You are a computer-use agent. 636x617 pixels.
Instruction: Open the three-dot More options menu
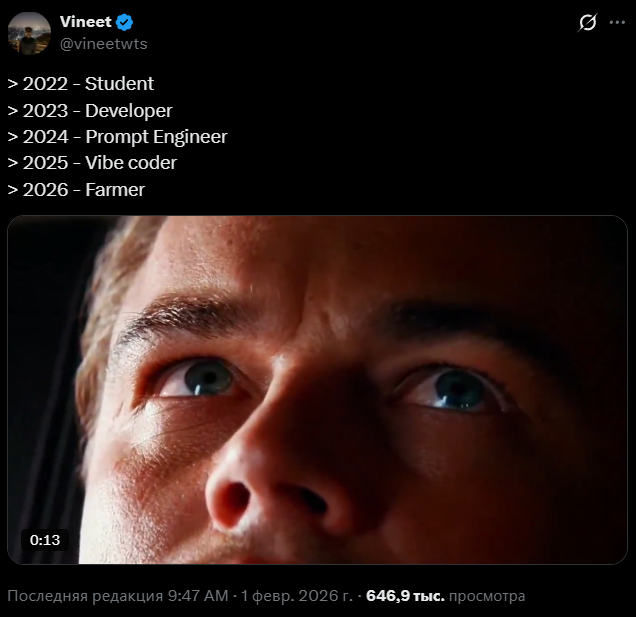click(617, 23)
